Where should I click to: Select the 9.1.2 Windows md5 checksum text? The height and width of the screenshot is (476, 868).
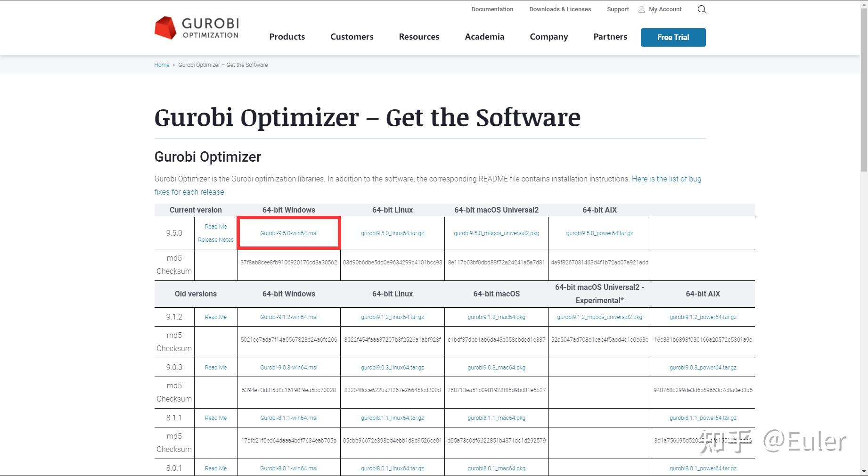pos(289,340)
